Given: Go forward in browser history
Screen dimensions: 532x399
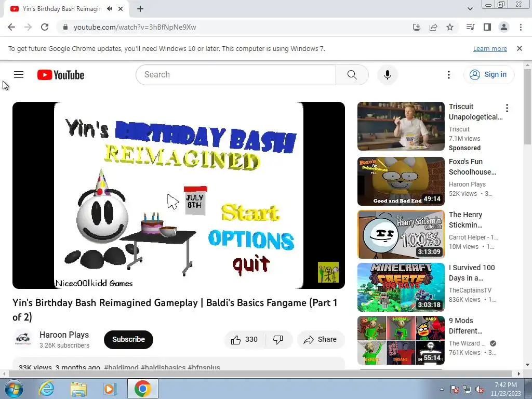Looking at the screenshot, I should click(28, 27).
